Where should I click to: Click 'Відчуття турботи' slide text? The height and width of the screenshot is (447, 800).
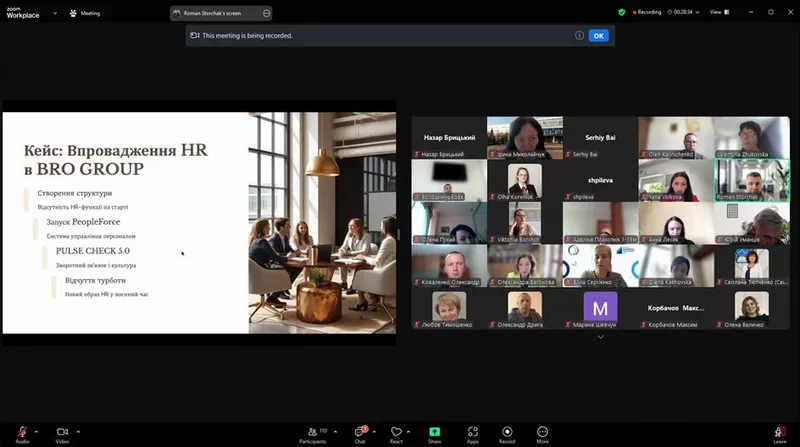(x=95, y=281)
